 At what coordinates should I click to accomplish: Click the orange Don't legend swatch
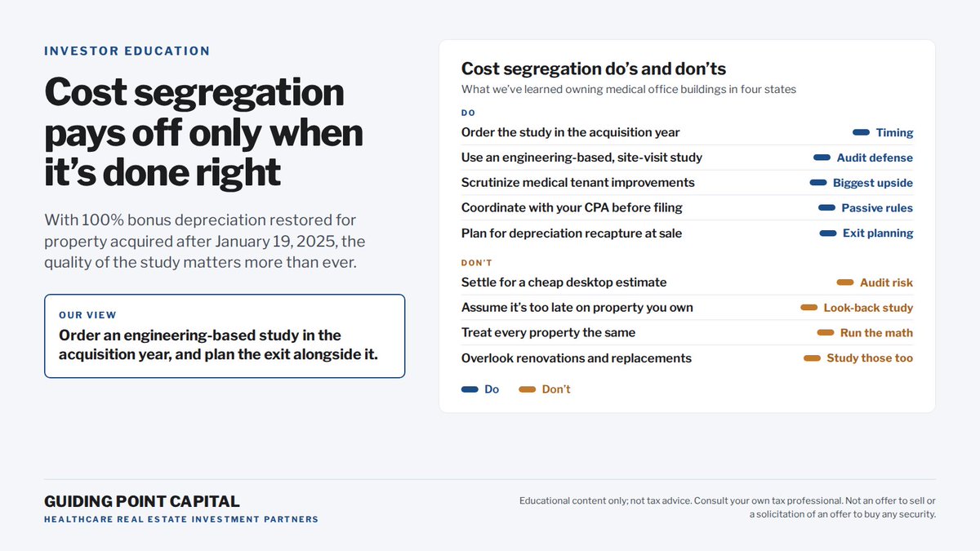point(528,389)
